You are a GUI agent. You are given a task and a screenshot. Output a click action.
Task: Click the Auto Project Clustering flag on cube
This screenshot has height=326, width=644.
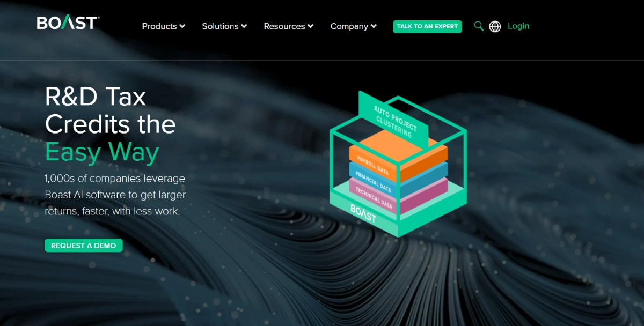tap(394, 121)
